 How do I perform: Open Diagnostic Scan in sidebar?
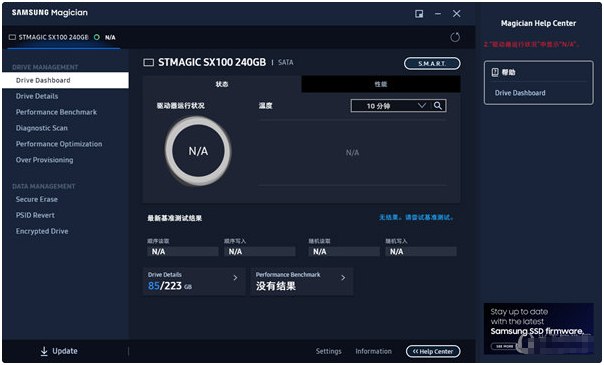pyautogui.click(x=42, y=128)
